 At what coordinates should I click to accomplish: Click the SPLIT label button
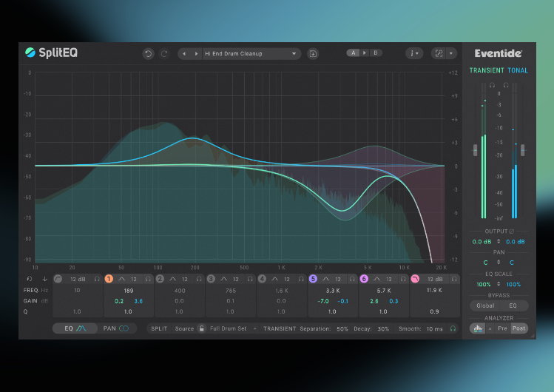[x=159, y=329]
